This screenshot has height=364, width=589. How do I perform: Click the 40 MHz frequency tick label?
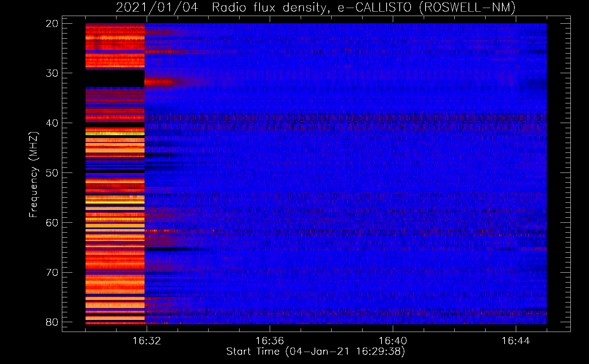52,123
